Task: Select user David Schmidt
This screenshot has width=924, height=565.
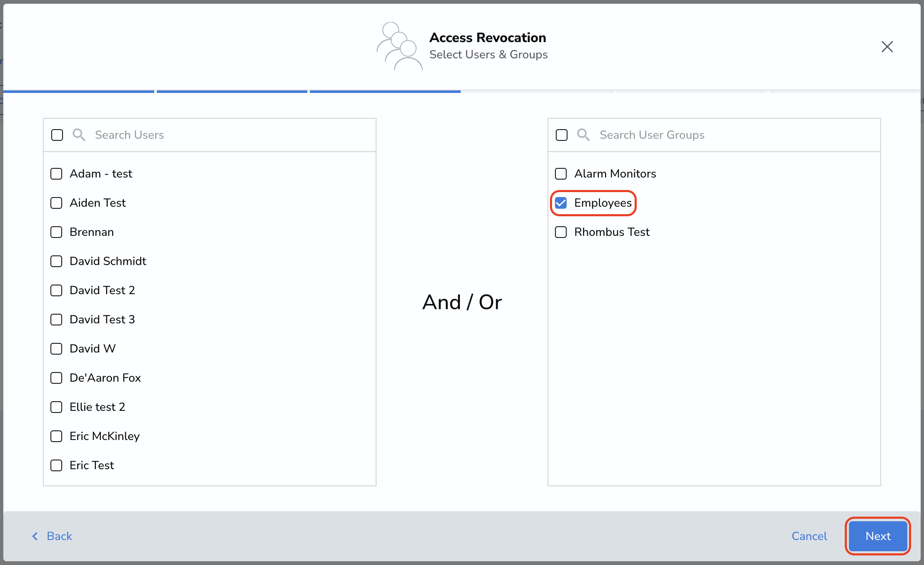Action: tap(56, 261)
